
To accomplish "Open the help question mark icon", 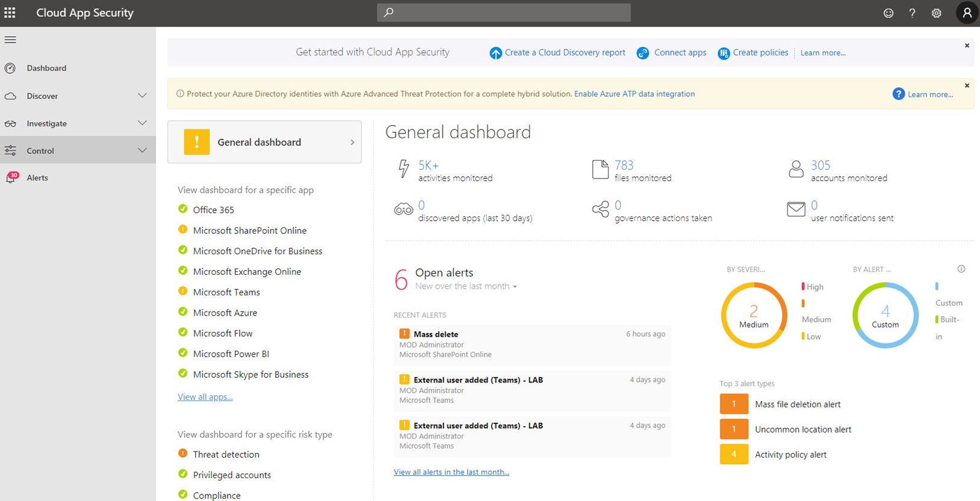I will [x=912, y=13].
